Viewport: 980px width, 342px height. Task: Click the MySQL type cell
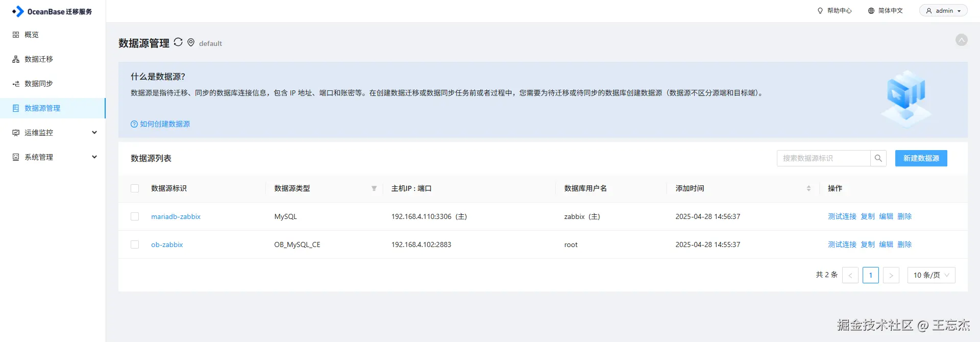point(285,216)
